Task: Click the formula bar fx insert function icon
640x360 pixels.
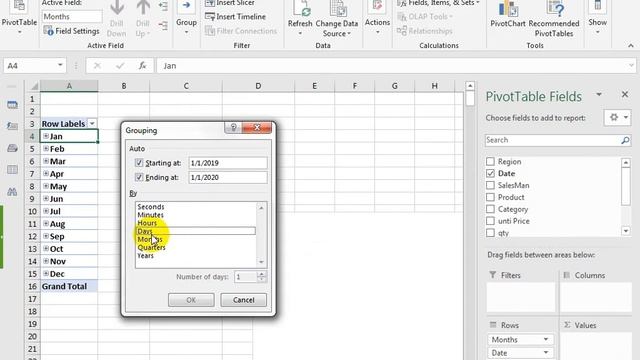Action: pyautogui.click(x=142, y=66)
